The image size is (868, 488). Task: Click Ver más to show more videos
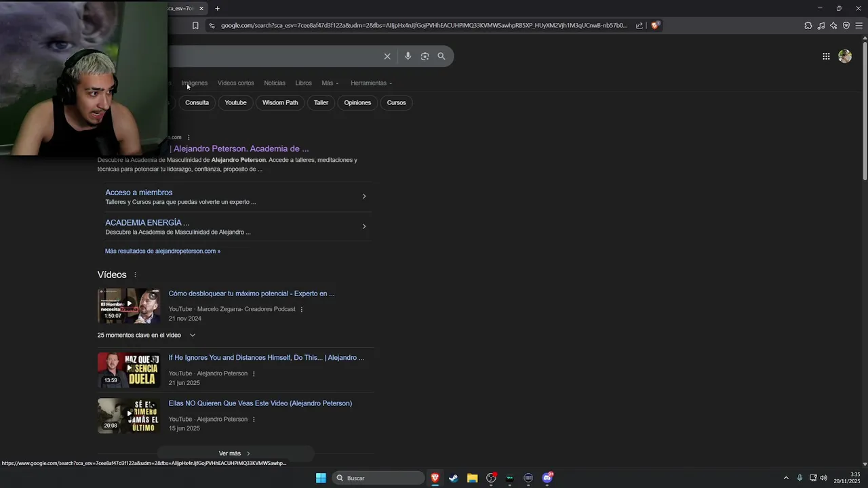235,453
